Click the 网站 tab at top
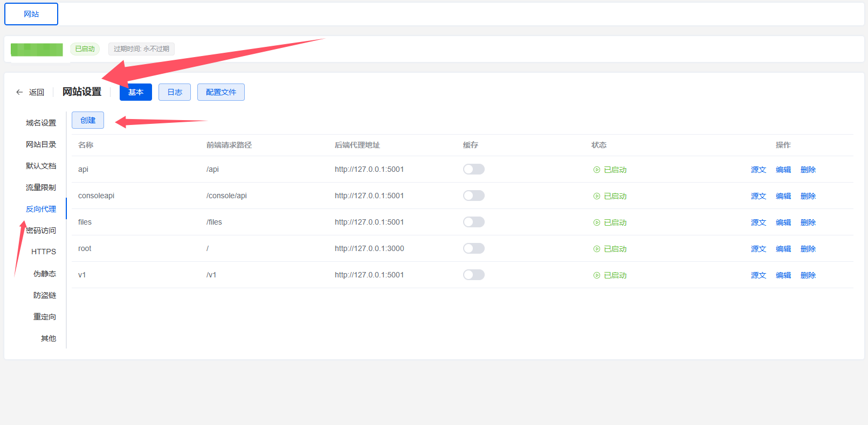This screenshot has height=425, width=868. [31, 14]
